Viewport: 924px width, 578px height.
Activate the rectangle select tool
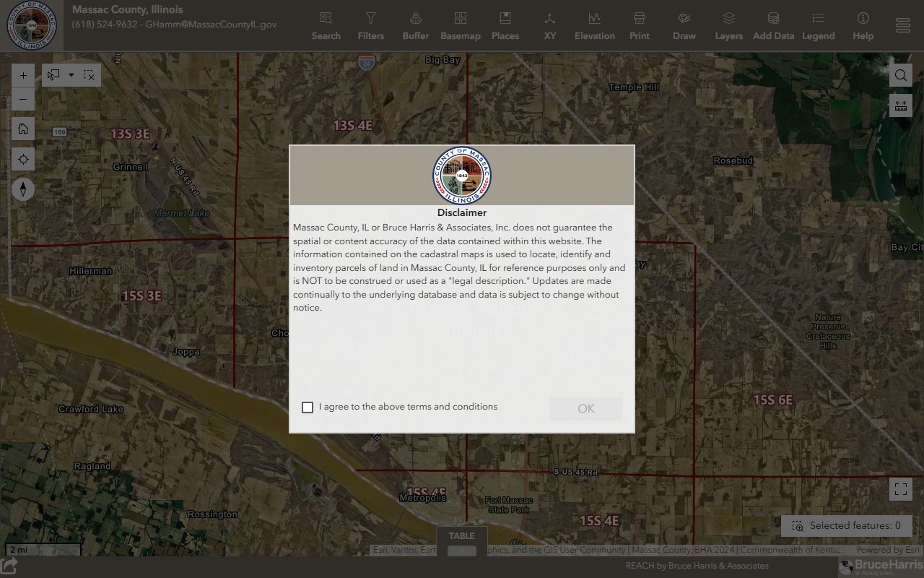[53, 75]
